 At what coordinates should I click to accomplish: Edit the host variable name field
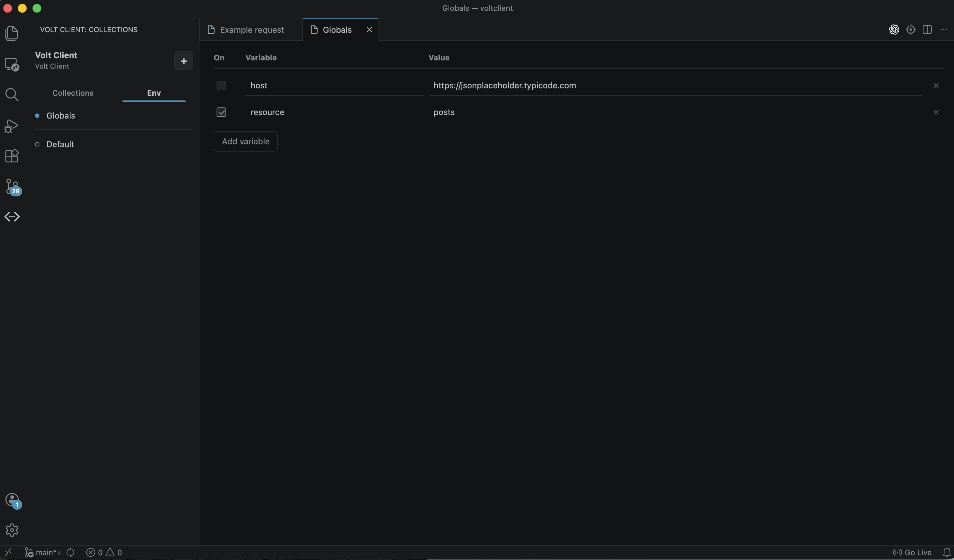(x=334, y=85)
